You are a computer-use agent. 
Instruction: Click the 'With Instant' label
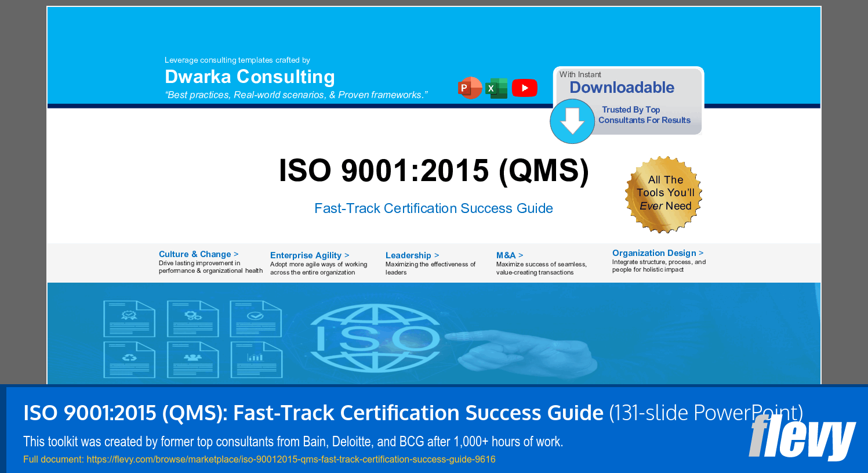580,74
